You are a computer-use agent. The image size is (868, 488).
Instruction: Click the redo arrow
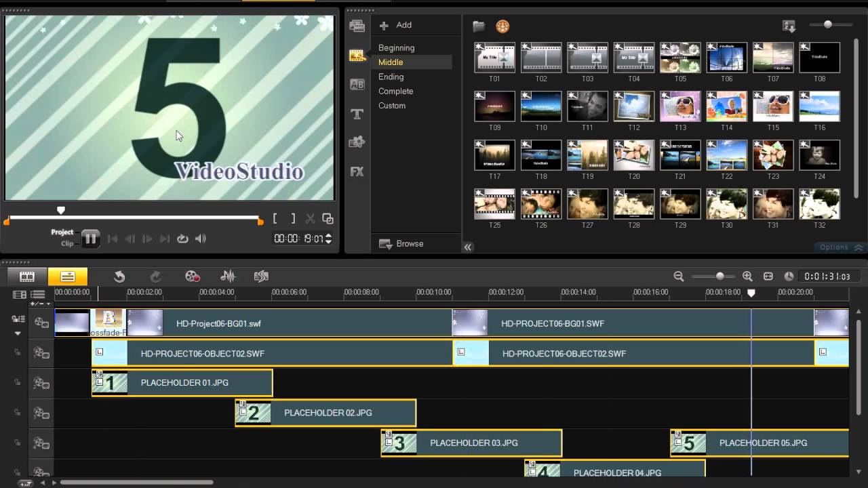pyautogui.click(x=155, y=277)
